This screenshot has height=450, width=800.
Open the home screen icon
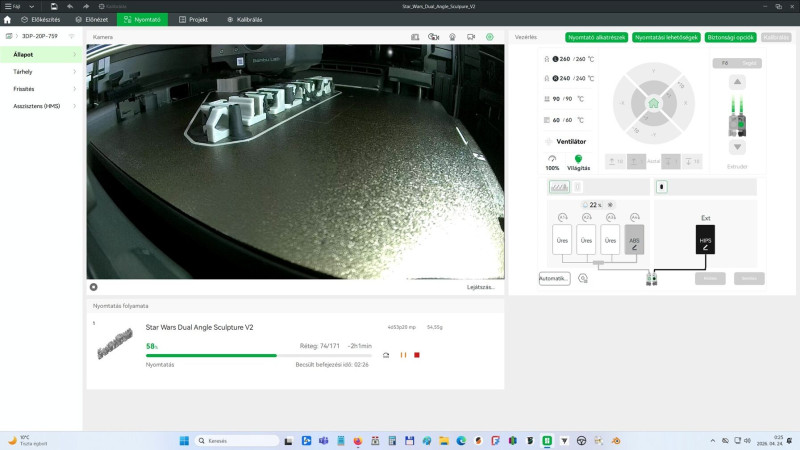(x=7, y=19)
